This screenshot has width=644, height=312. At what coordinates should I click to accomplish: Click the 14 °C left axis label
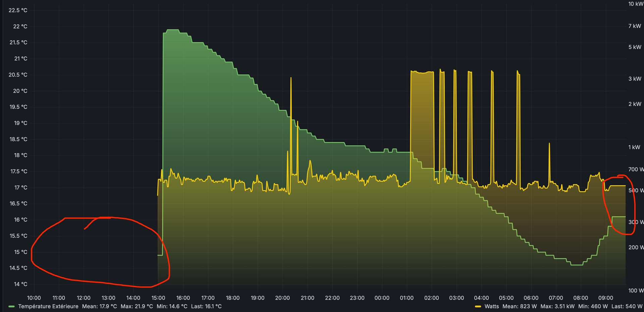click(x=21, y=284)
